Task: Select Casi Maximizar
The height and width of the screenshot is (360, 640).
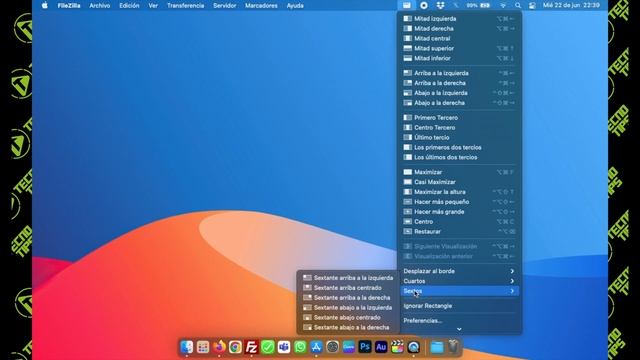Action: [459, 182]
